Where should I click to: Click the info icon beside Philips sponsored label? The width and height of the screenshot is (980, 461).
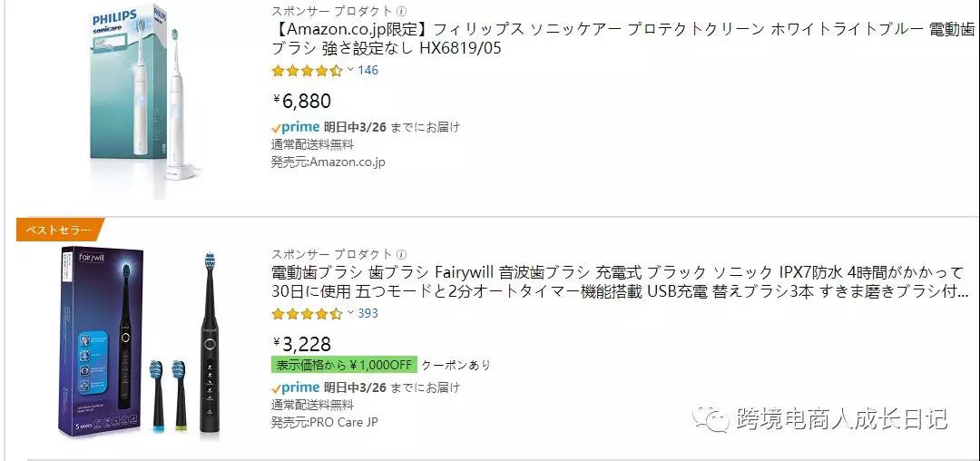[x=402, y=11]
